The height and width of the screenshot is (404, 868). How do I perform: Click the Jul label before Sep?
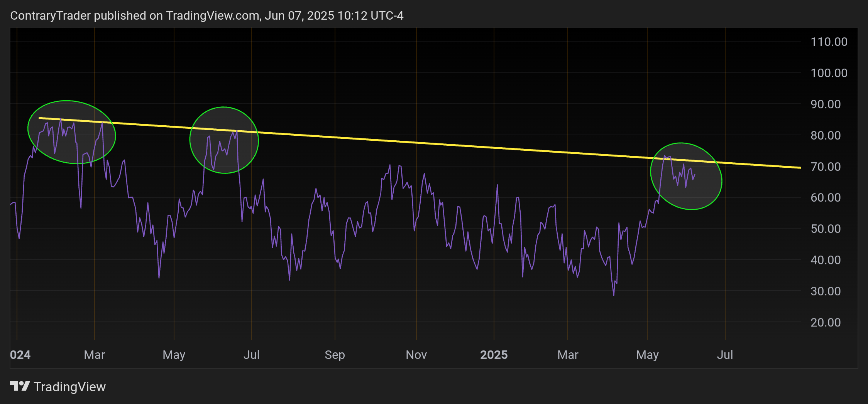pyautogui.click(x=251, y=355)
